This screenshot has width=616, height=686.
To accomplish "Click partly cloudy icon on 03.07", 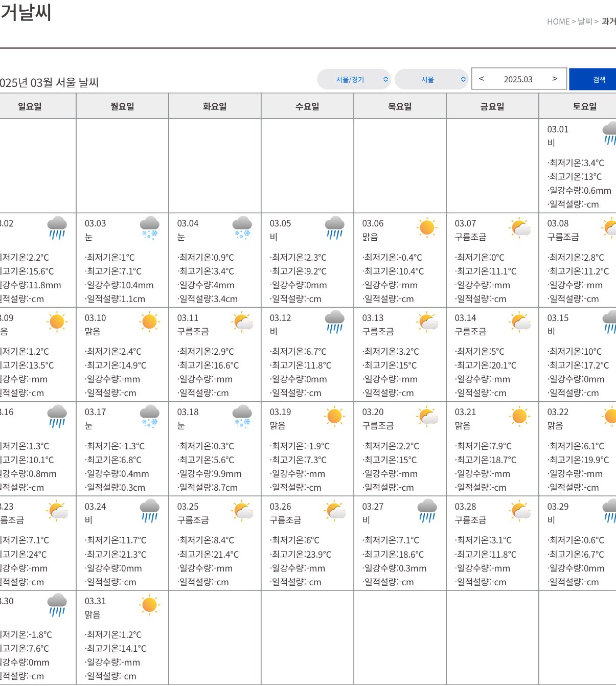I will [x=520, y=227].
